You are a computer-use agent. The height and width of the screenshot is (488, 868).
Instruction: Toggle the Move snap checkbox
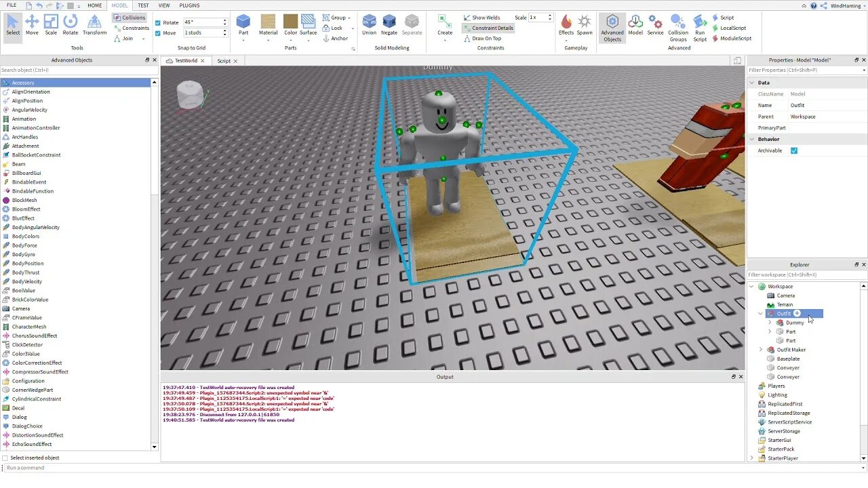point(158,33)
